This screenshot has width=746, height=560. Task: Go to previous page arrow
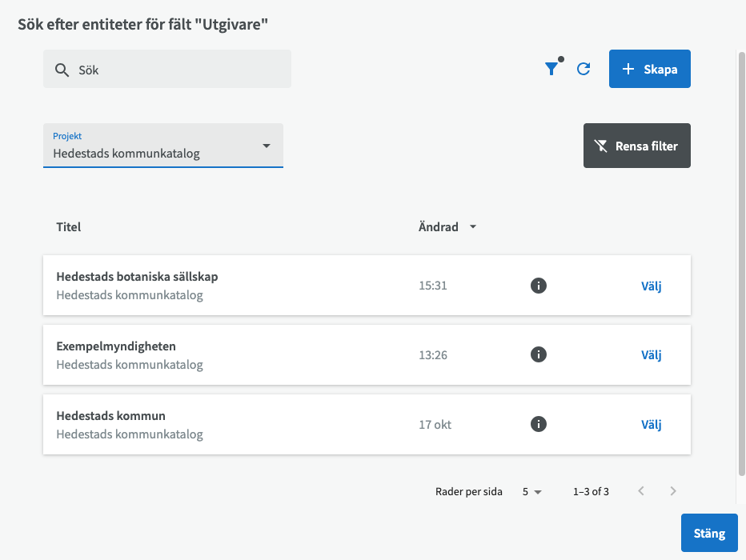pyautogui.click(x=641, y=491)
